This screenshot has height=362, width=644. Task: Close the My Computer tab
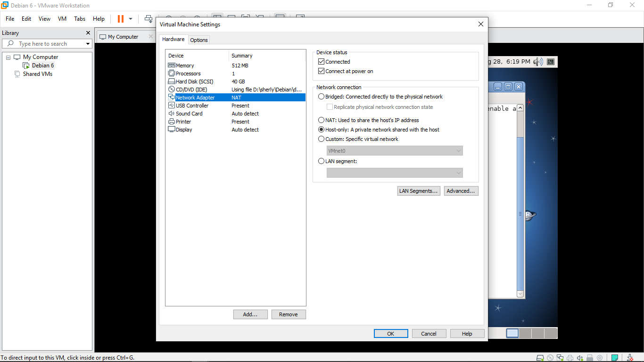[x=151, y=36]
